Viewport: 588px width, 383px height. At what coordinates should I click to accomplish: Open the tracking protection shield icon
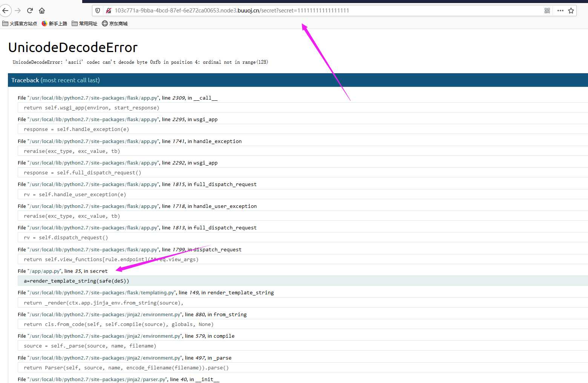point(98,11)
